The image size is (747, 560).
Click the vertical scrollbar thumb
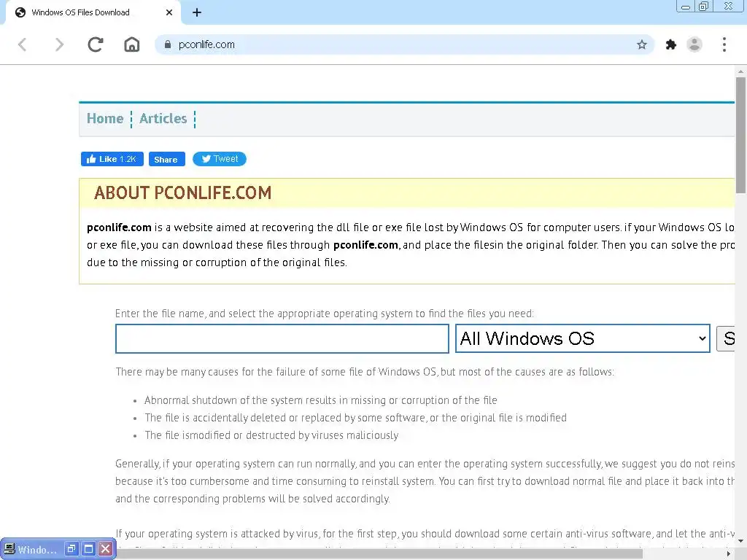740,136
